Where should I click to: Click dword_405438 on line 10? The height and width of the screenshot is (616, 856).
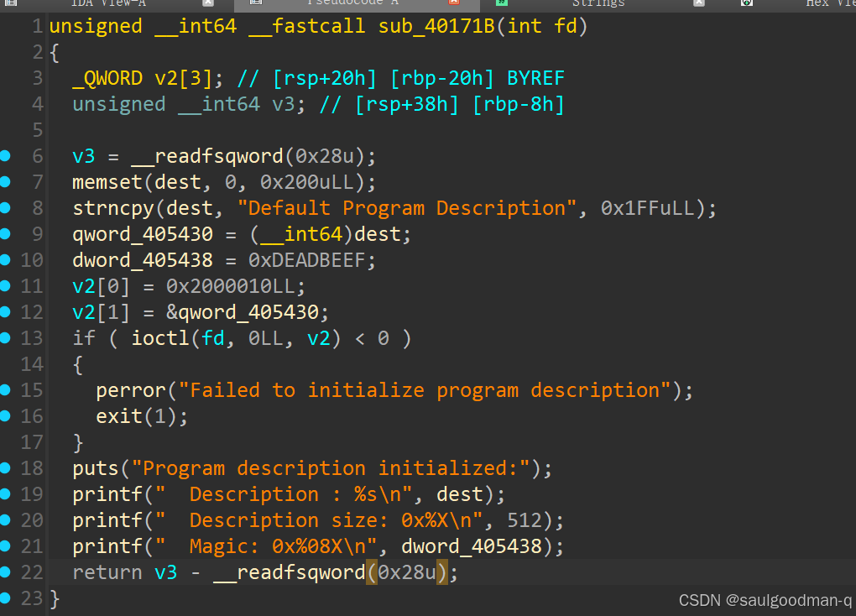click(x=143, y=260)
